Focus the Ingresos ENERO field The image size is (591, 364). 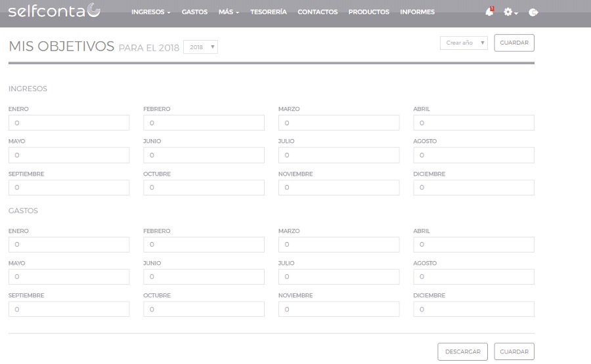point(69,123)
